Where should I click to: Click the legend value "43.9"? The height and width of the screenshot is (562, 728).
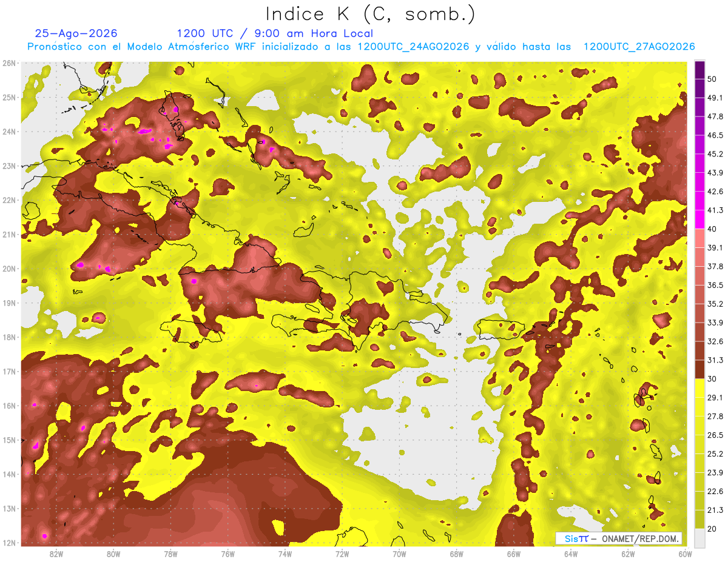715,173
